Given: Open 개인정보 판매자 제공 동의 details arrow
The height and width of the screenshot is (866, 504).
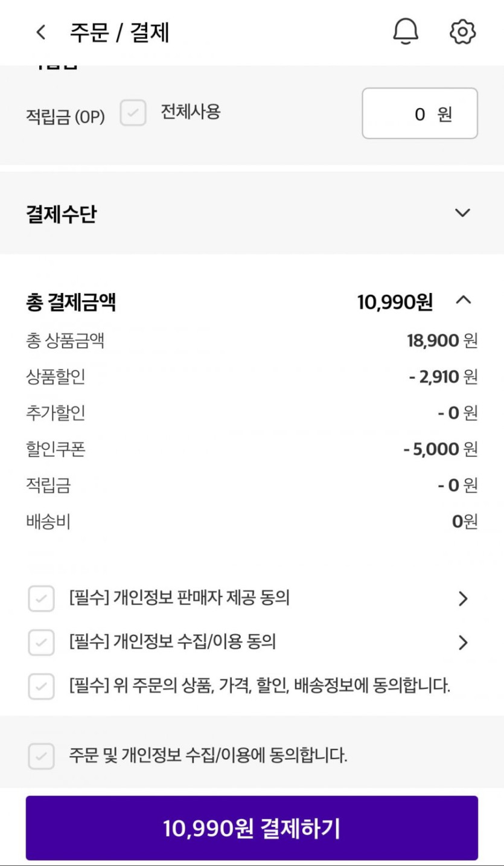Looking at the screenshot, I should tap(463, 598).
